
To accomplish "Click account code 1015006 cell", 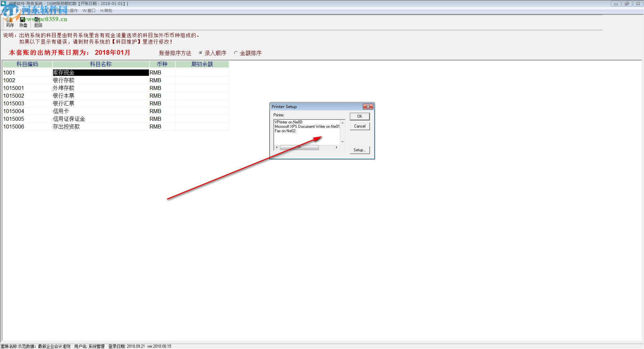I will click(x=28, y=127).
